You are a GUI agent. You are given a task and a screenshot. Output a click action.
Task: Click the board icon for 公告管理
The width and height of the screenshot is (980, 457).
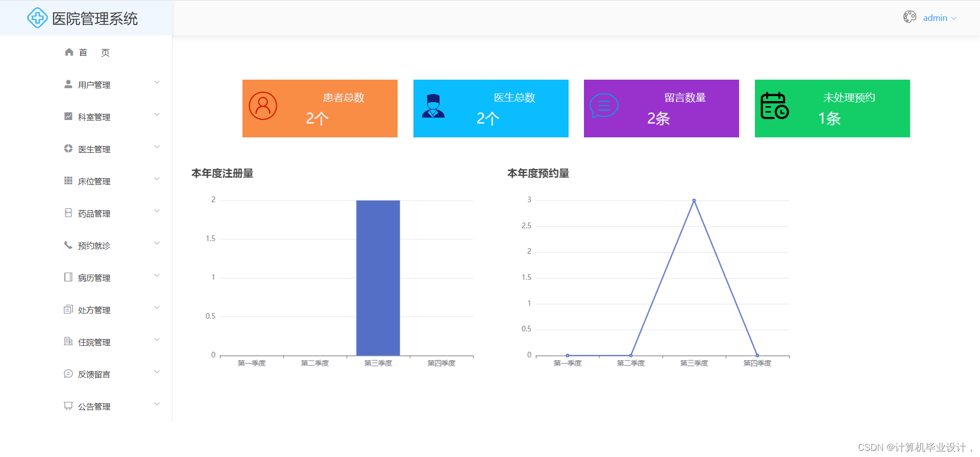tap(68, 406)
